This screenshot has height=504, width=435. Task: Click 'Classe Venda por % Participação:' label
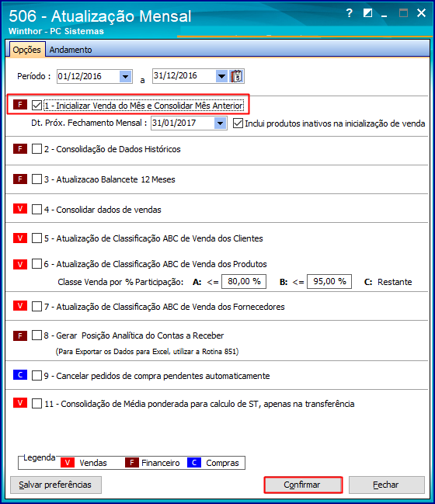[120, 282]
